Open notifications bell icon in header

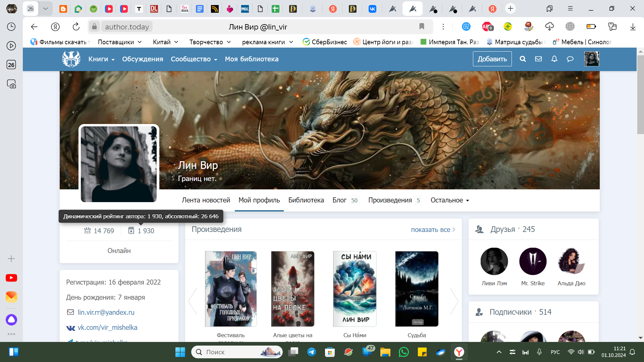click(554, 59)
